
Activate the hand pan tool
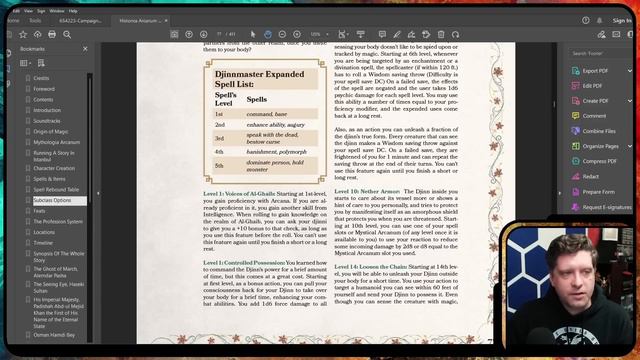point(268,34)
